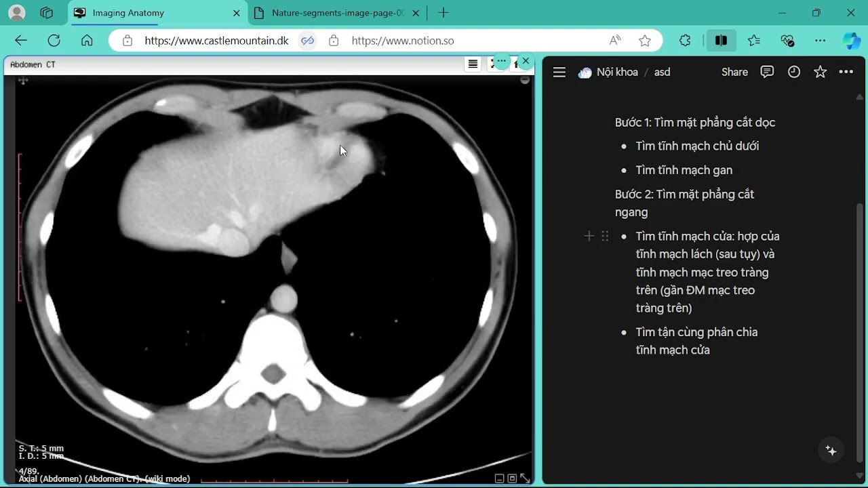Viewport: 868px width, 488px height.
Task: Open Notion page options menu
Action: pos(846,72)
